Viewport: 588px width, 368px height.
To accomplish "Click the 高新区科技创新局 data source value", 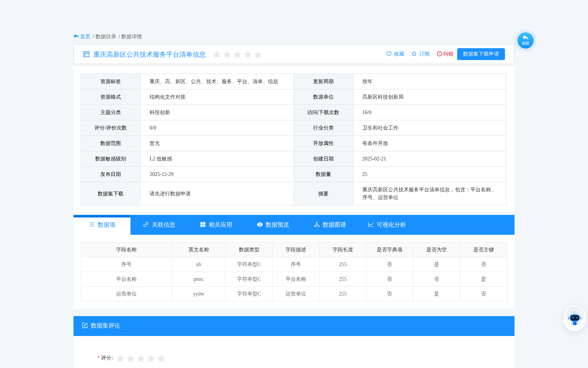I will [383, 97].
